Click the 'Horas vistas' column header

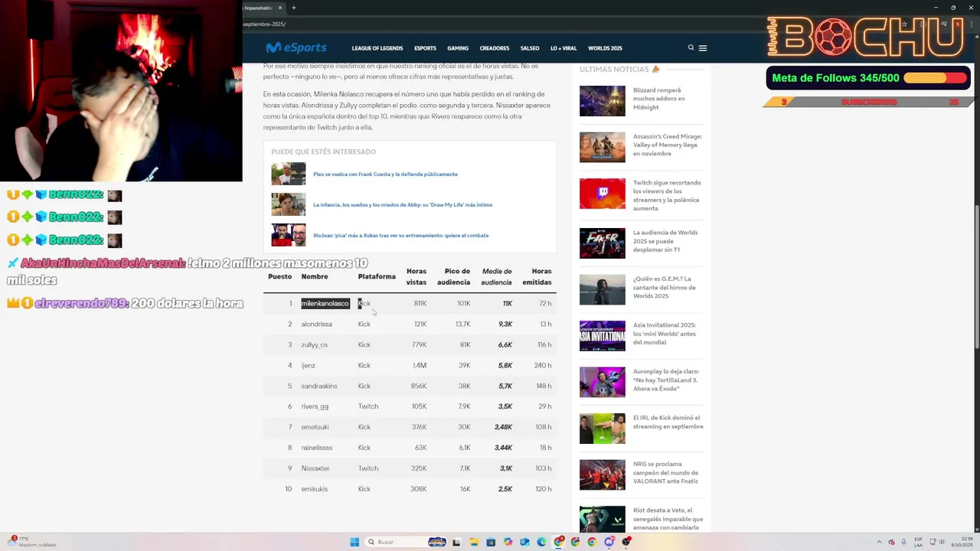416,276
